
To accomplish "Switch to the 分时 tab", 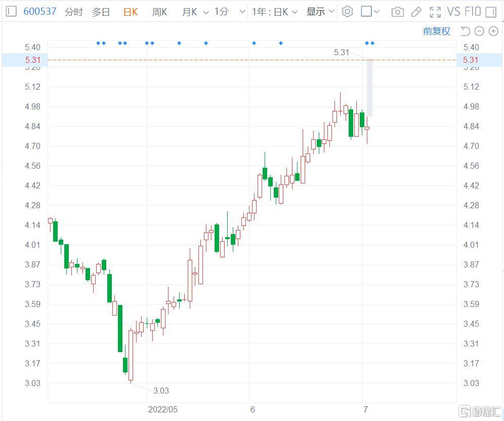I will (x=74, y=12).
